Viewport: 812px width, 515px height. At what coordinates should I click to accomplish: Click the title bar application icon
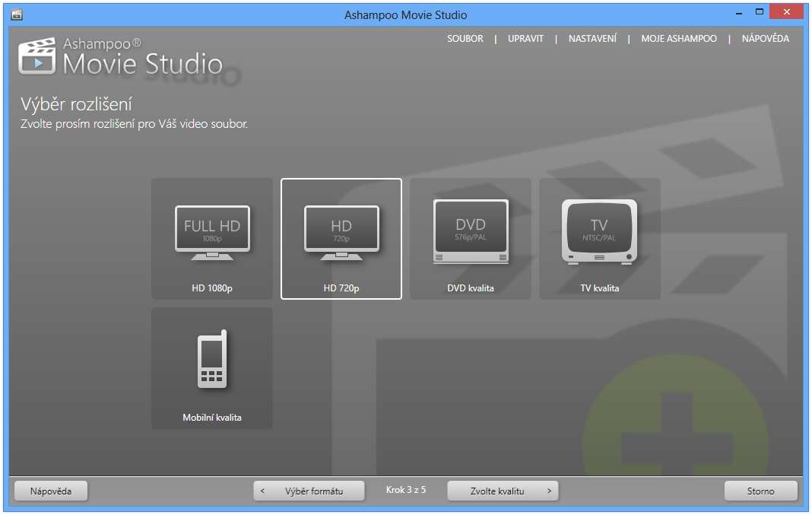17,14
